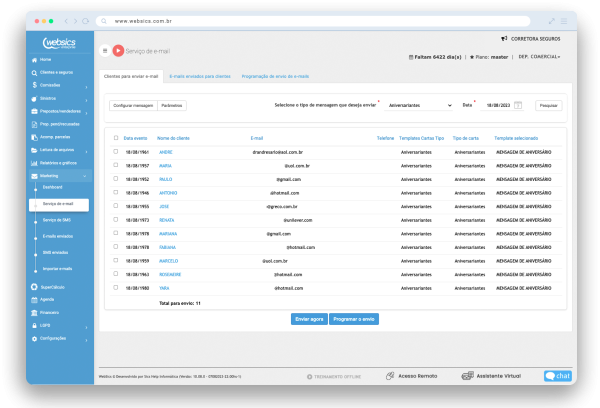Open Dashboard under Marketing menu
600x408 pixels.
click(x=52, y=187)
